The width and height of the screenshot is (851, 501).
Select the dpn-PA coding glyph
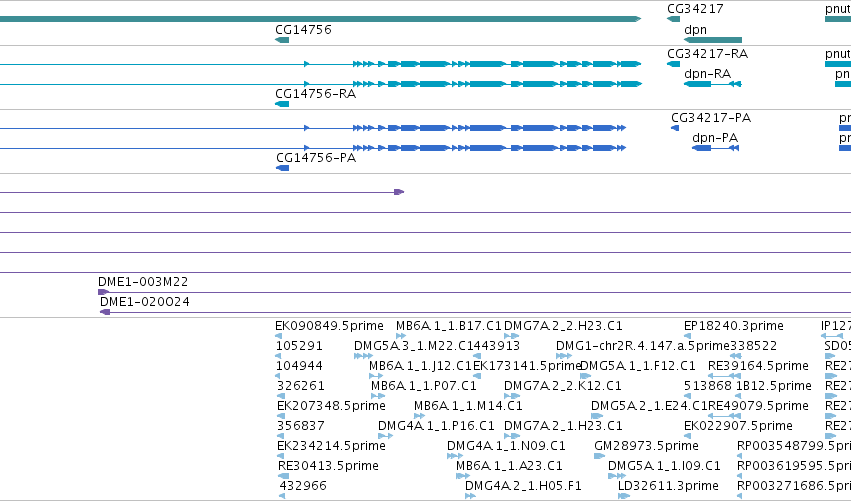[715, 148]
